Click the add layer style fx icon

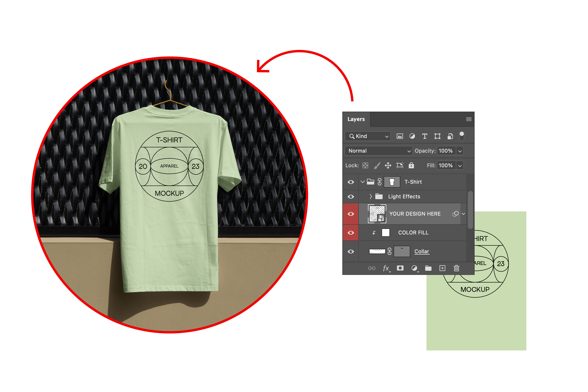click(386, 268)
